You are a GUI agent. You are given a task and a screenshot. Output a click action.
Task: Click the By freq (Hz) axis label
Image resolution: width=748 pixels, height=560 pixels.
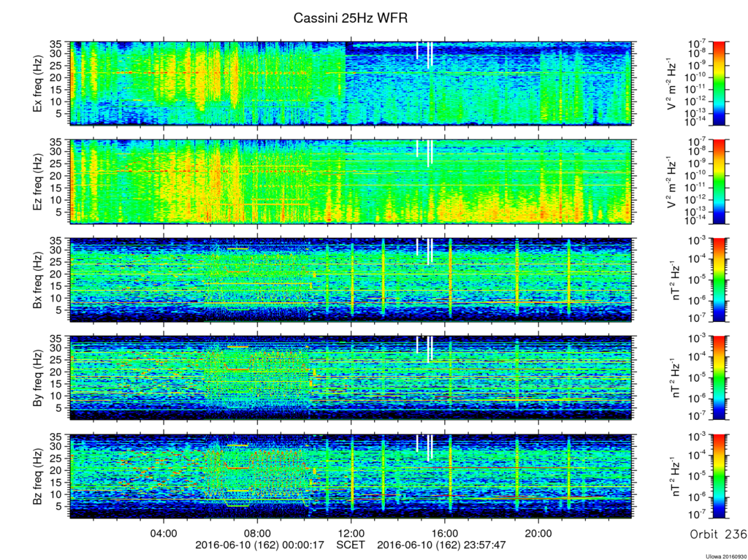(x=38, y=378)
